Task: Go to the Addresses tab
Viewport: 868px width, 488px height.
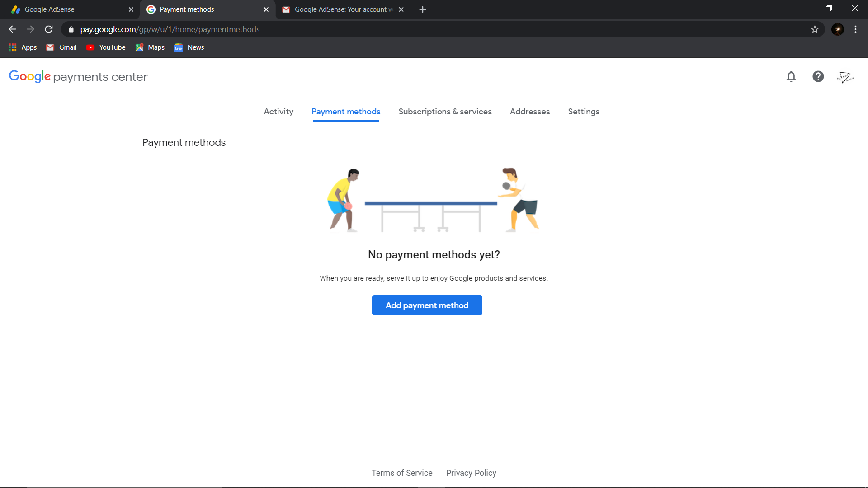Action: coord(530,112)
